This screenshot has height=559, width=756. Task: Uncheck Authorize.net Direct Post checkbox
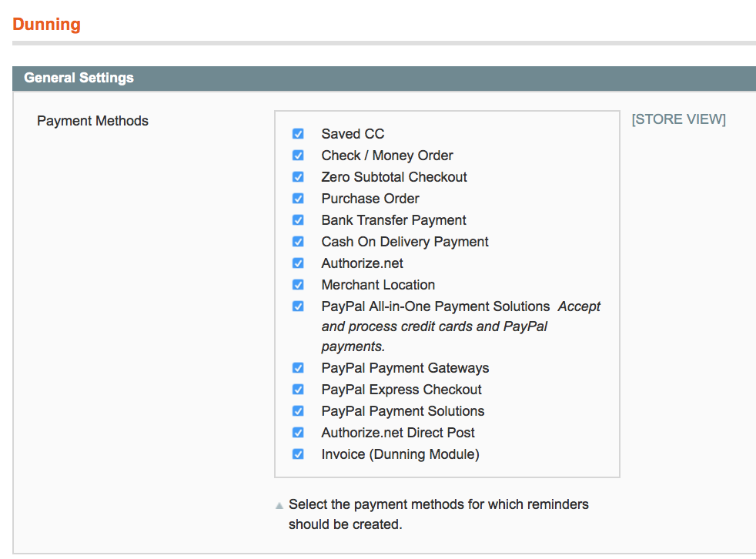(x=298, y=433)
